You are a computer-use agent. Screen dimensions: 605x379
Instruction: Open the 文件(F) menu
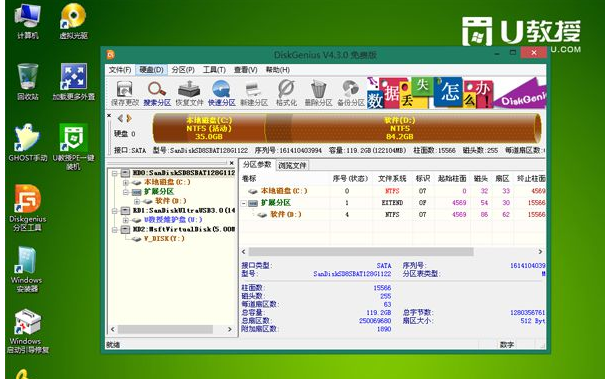(x=120, y=70)
